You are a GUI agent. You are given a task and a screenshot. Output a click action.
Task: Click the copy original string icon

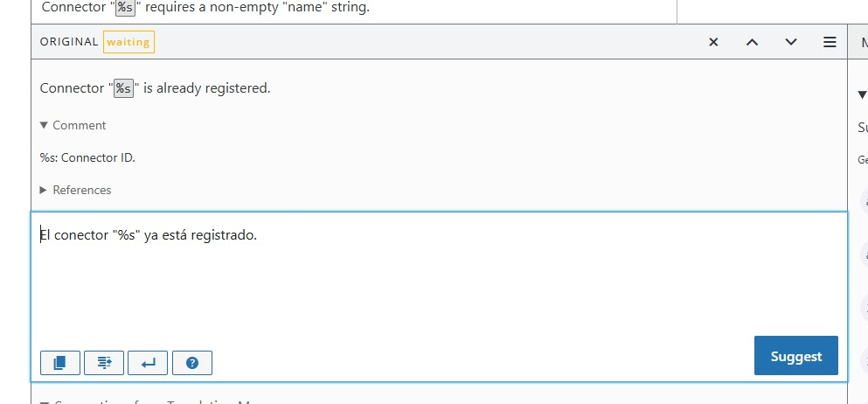[59, 362]
